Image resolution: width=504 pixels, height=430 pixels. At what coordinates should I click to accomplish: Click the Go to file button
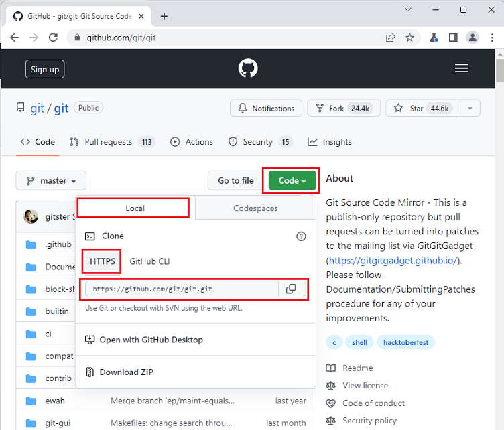pos(236,180)
